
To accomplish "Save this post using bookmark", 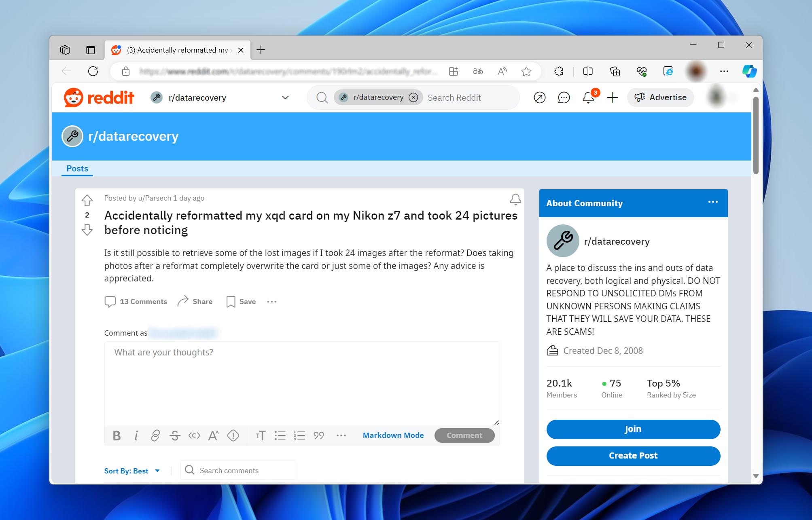I will 241,302.
